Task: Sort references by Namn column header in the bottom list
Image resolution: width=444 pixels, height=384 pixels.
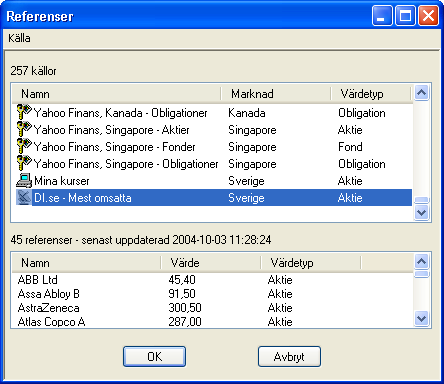Action: pos(87,263)
